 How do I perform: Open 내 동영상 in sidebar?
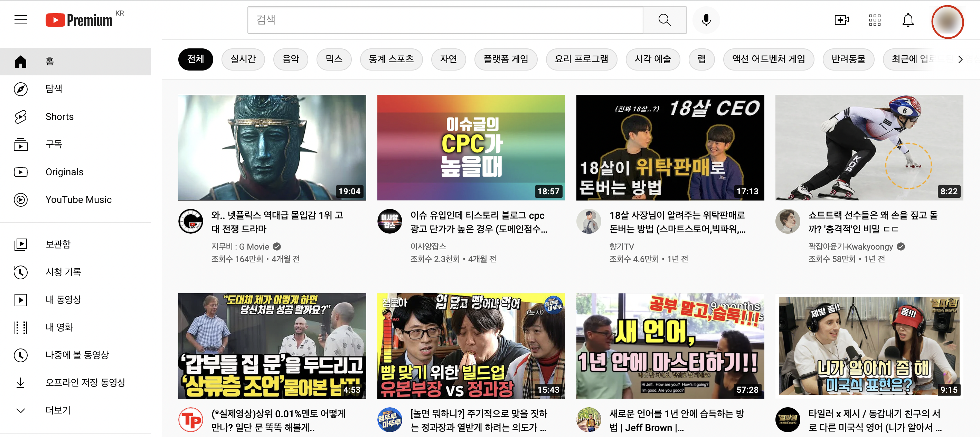[x=75, y=300]
